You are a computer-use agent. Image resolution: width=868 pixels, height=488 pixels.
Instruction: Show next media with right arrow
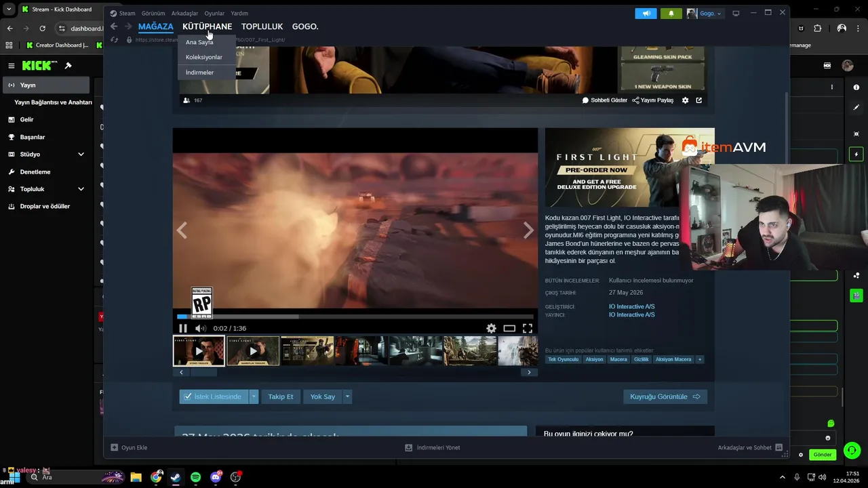[x=528, y=230]
